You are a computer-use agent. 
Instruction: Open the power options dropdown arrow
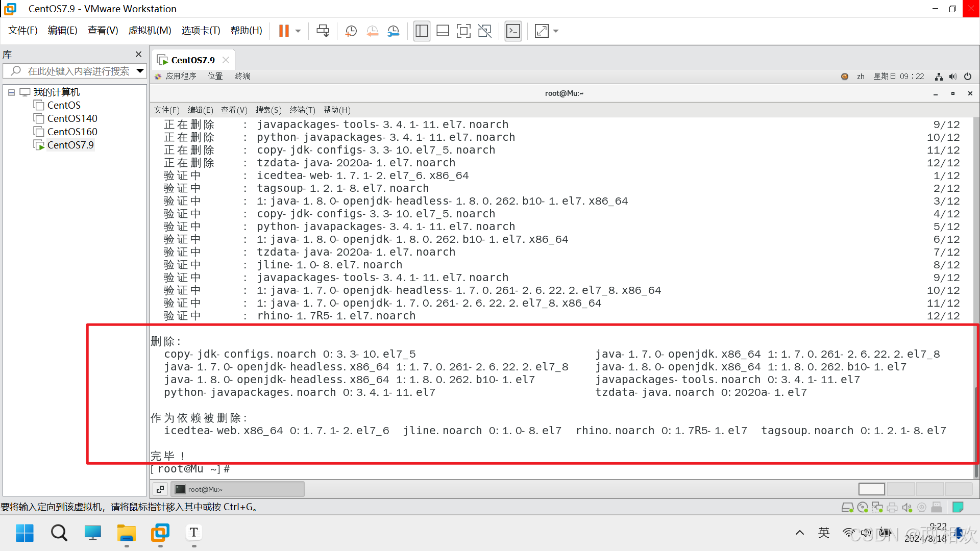[299, 31]
